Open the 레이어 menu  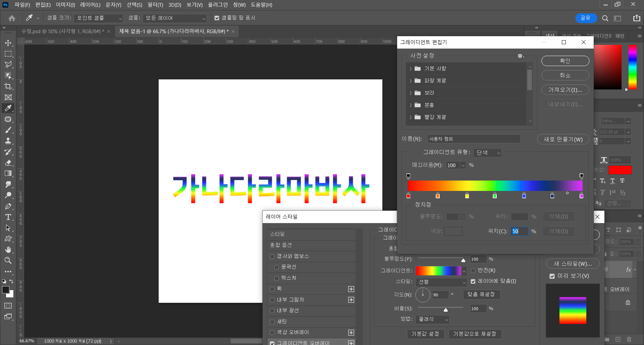[x=90, y=5]
